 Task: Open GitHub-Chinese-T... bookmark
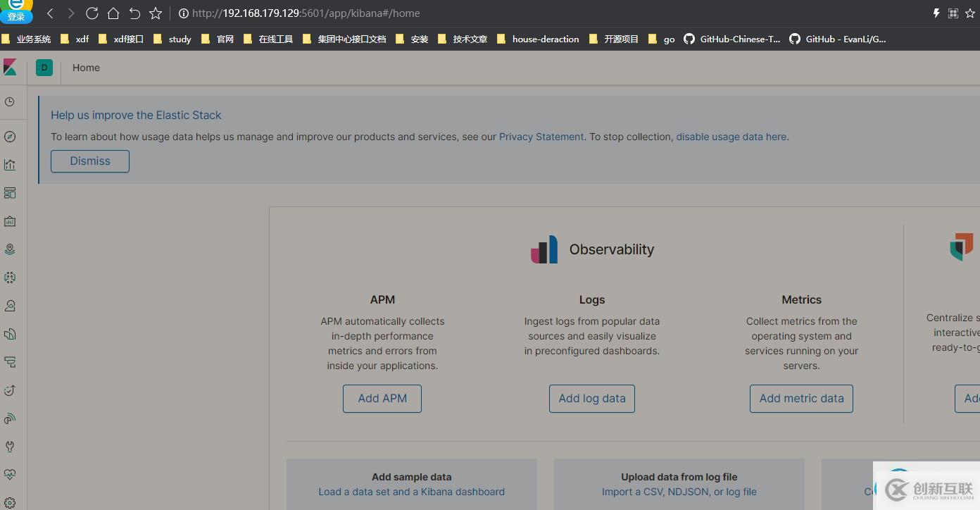point(732,39)
